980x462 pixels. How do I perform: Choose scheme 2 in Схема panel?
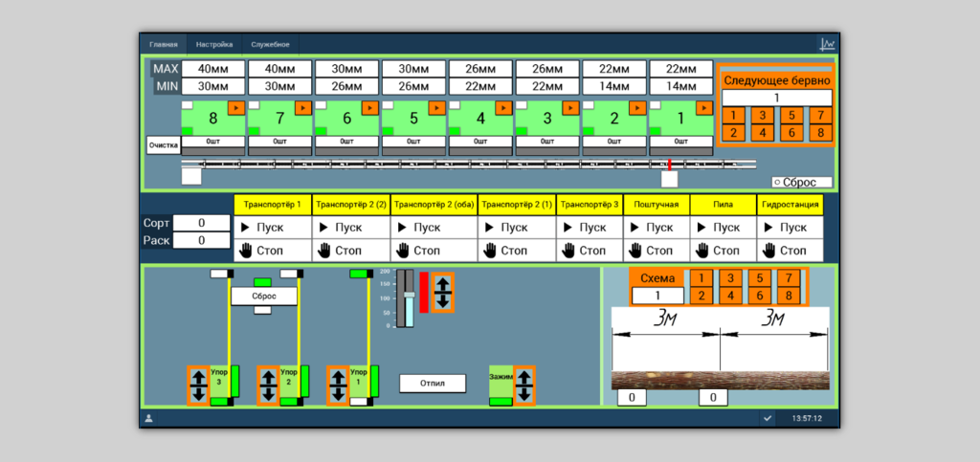pos(702,296)
